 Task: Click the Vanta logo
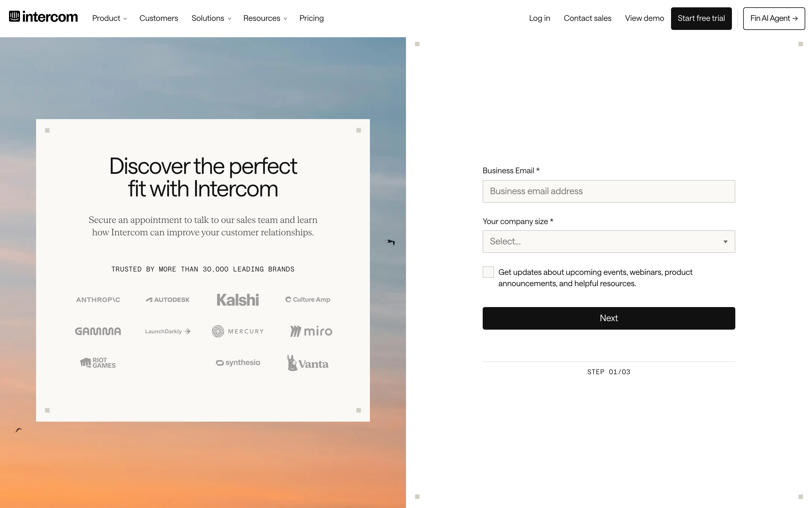click(308, 363)
